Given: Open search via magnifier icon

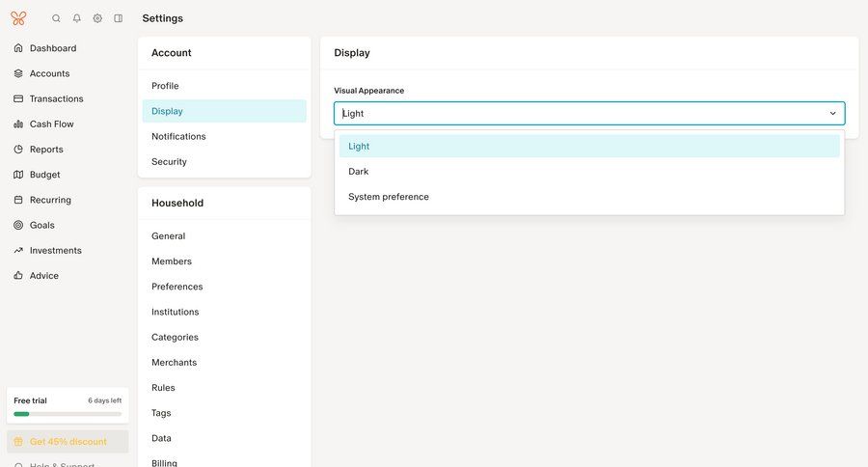Looking at the screenshot, I should pyautogui.click(x=56, y=18).
